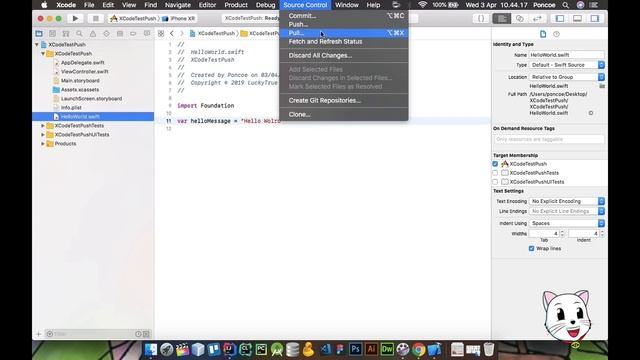This screenshot has width=640, height=360.
Task: Choose Pull… from Source Control menu
Action: (x=344, y=33)
